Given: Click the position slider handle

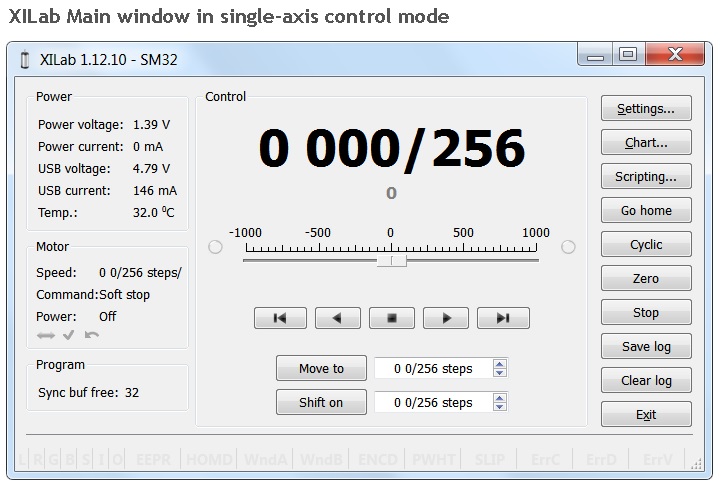Looking at the screenshot, I should (x=391, y=261).
